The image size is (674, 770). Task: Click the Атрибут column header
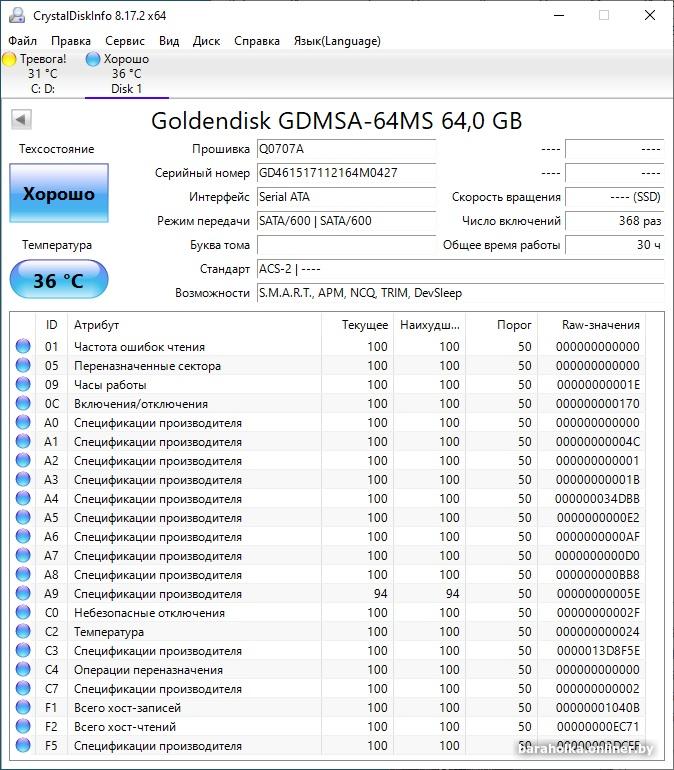[x=194, y=325]
